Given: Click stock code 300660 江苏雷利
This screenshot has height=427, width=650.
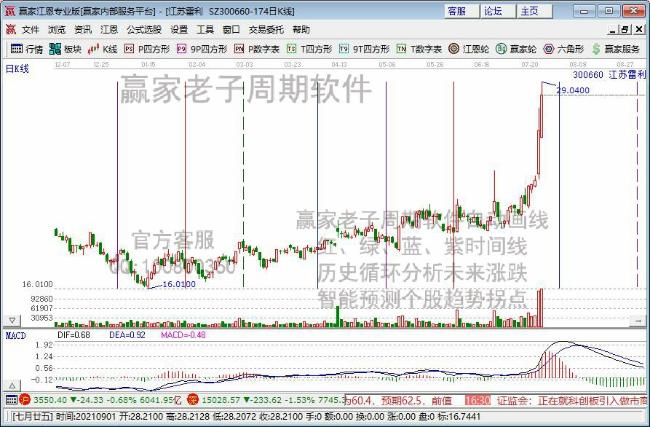Looking at the screenshot, I should [609, 75].
